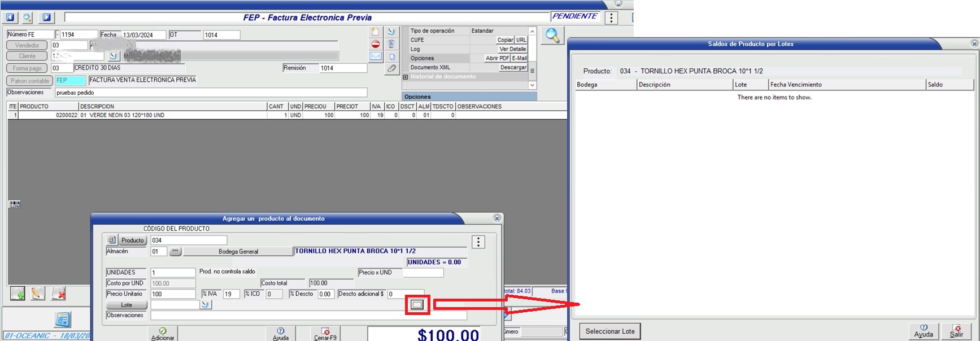Click the paperclip attachment icon
The image size is (980, 341).
pos(391,68)
